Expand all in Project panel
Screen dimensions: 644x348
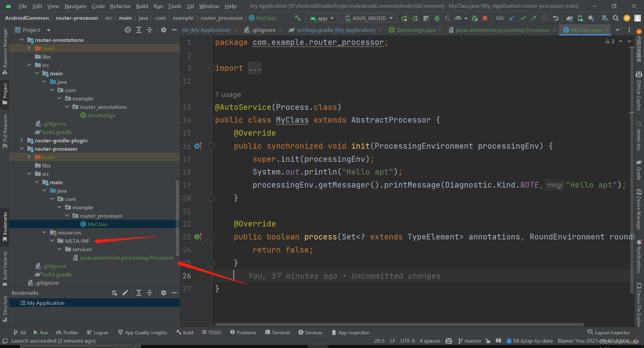tap(139, 30)
